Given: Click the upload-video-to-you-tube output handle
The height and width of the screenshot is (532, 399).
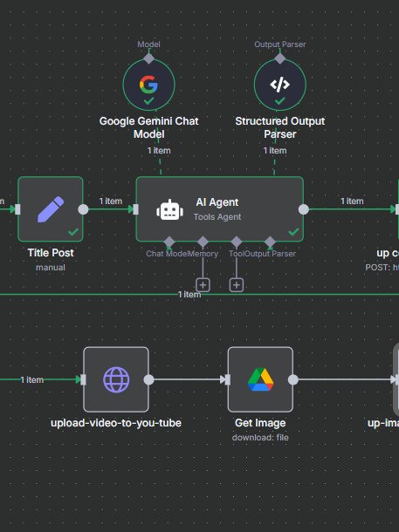Looking at the screenshot, I should coord(148,379).
